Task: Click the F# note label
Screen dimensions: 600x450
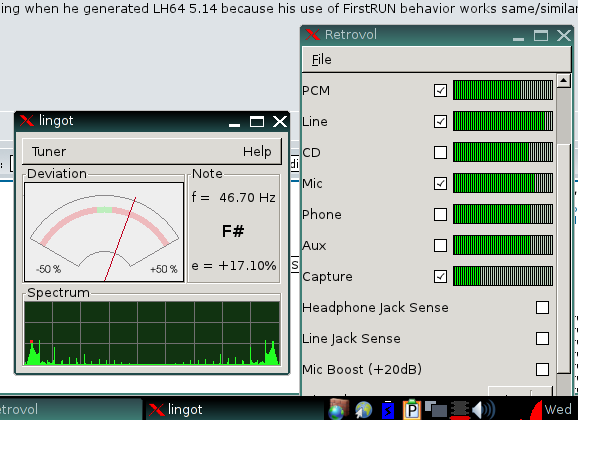Action: click(233, 231)
